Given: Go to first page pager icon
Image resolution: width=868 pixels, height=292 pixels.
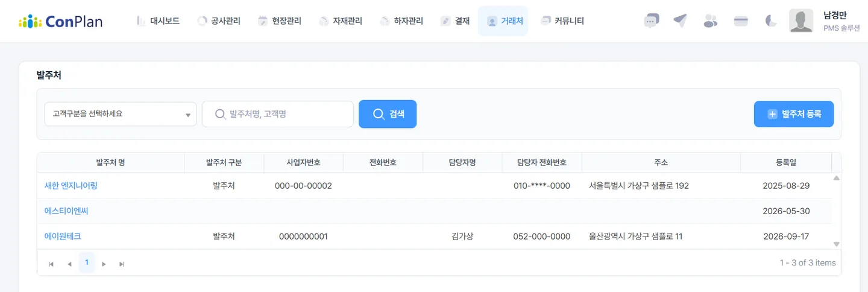Looking at the screenshot, I should [51, 264].
